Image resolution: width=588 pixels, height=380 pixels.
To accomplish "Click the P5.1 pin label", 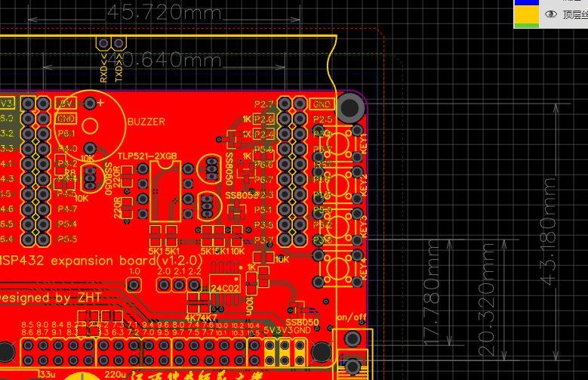I will pyautogui.click(x=263, y=210).
